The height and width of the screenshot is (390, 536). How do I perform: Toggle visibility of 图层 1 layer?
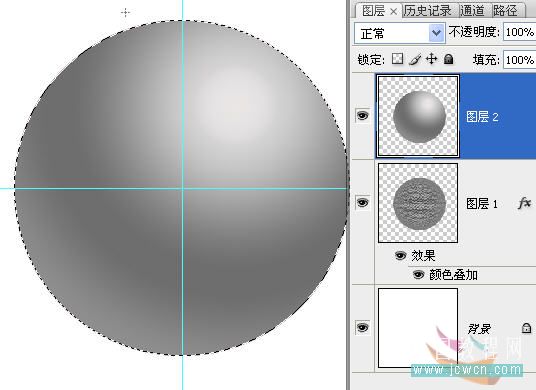(x=363, y=202)
